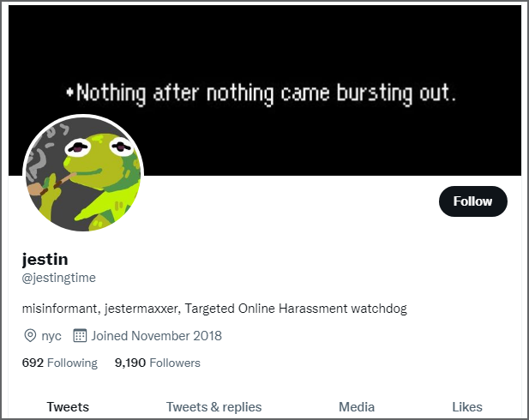
Task: Select the display name jestin
Action: tap(45, 260)
